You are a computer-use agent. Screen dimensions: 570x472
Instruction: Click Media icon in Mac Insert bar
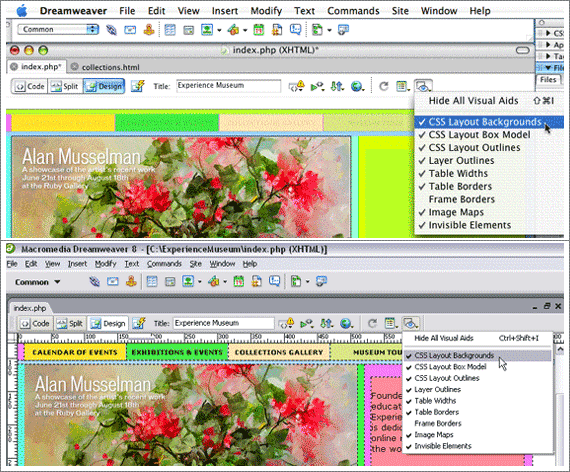[x=233, y=29]
